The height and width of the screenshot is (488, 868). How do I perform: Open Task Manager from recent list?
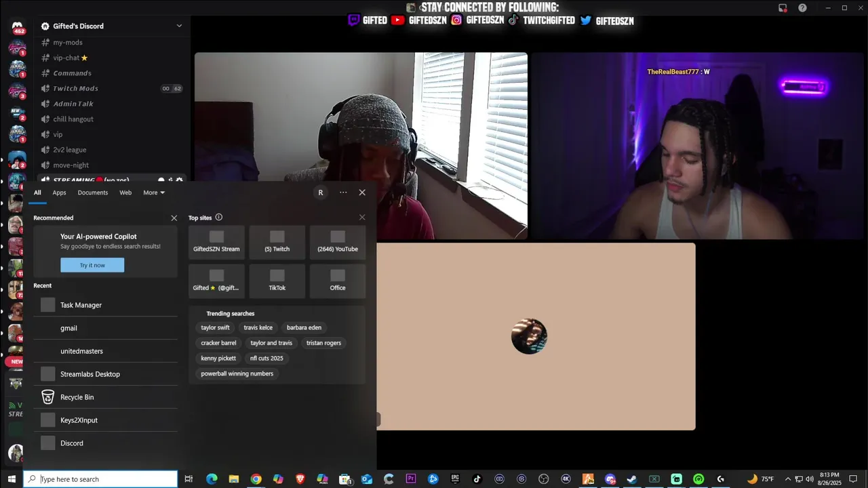pos(105,305)
